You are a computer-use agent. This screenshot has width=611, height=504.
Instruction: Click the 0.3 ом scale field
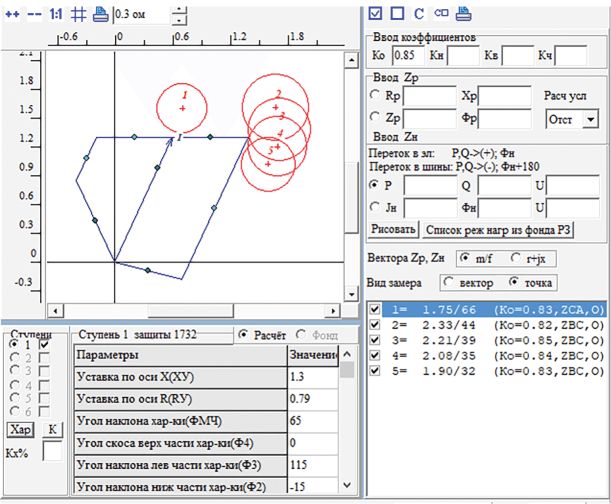point(142,15)
